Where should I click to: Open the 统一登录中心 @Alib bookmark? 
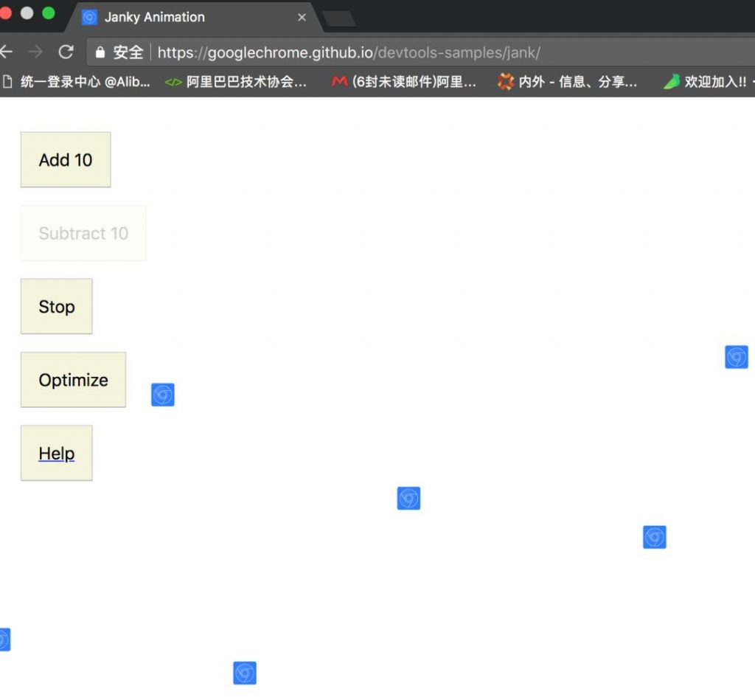pyautogui.click(x=77, y=82)
